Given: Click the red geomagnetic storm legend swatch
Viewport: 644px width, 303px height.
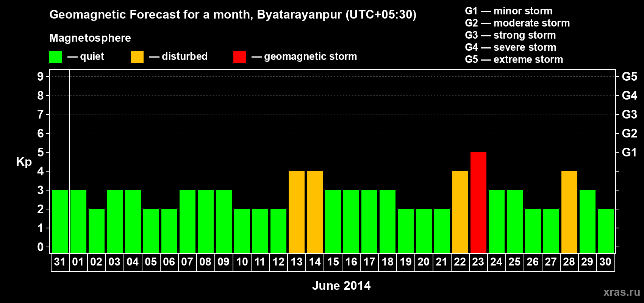Looking at the screenshot, I should 240,57.
